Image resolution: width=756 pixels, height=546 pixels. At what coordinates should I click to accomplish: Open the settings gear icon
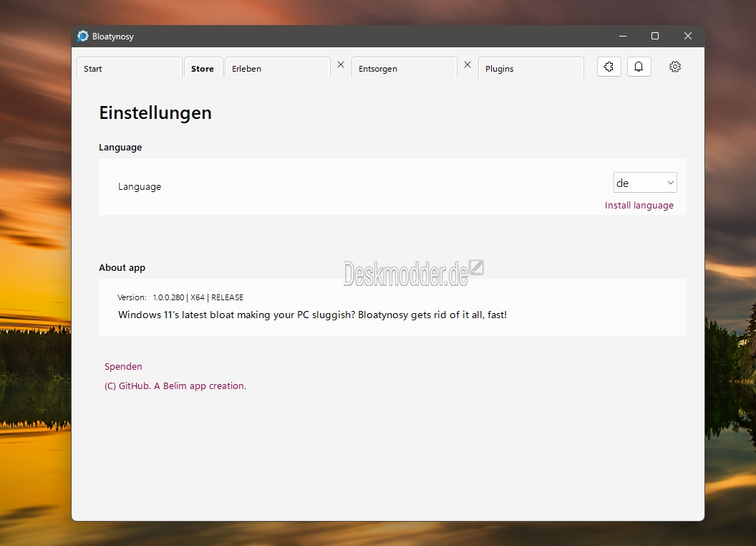(x=675, y=67)
